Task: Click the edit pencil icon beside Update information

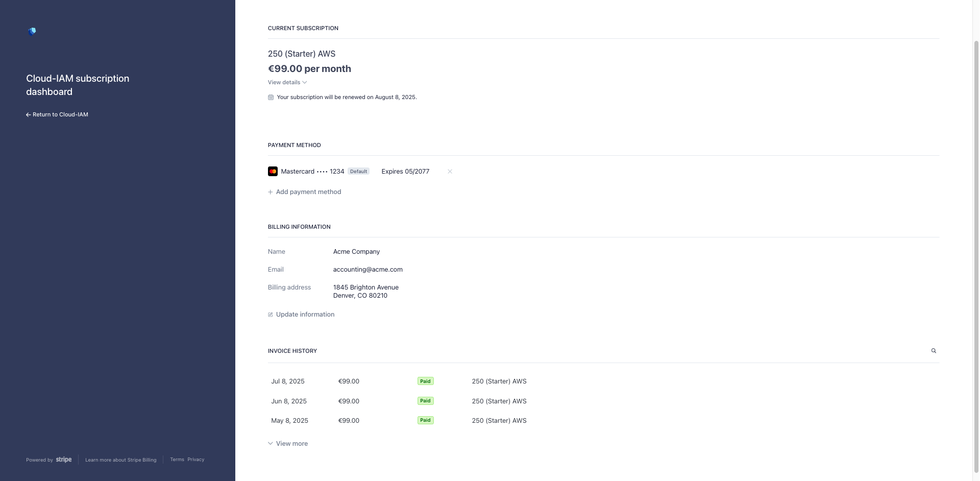Action: click(271, 315)
